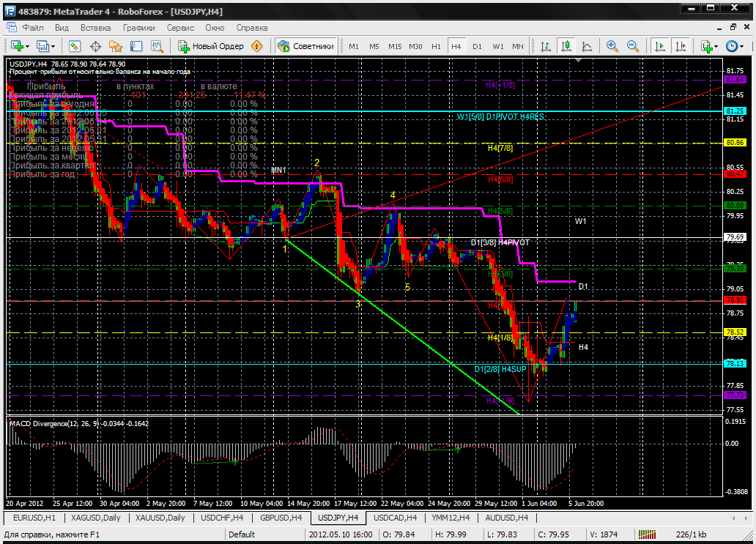Screen dimensions: 756x544
Task: Open the Сервис menu
Action: tap(180, 28)
